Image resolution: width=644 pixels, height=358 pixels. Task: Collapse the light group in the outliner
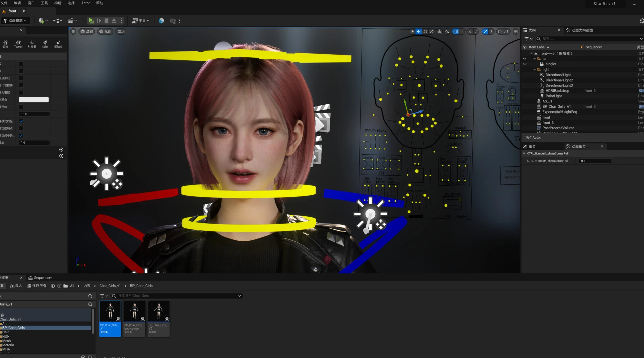(535, 69)
